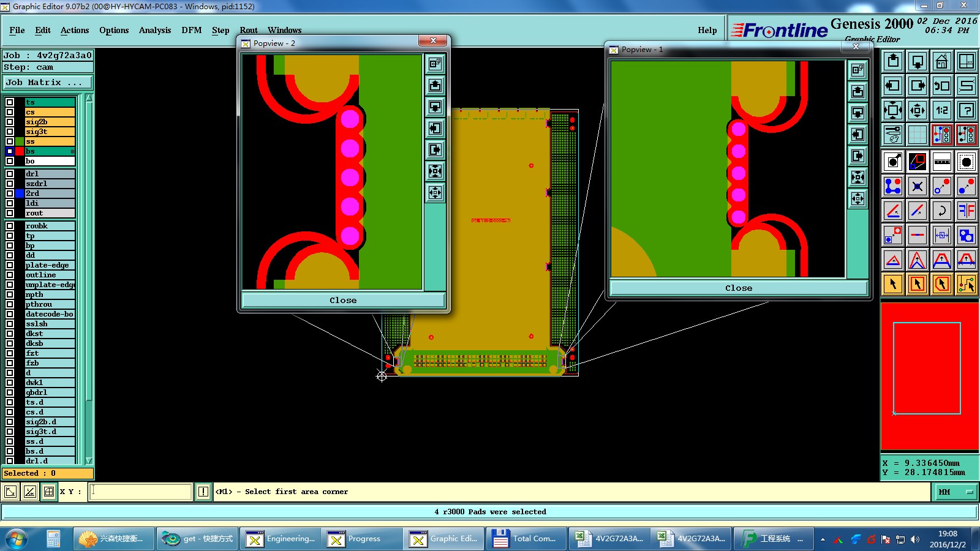Screen dimensions: 980x551
Task: Open the File menu
Action: pos(17,30)
